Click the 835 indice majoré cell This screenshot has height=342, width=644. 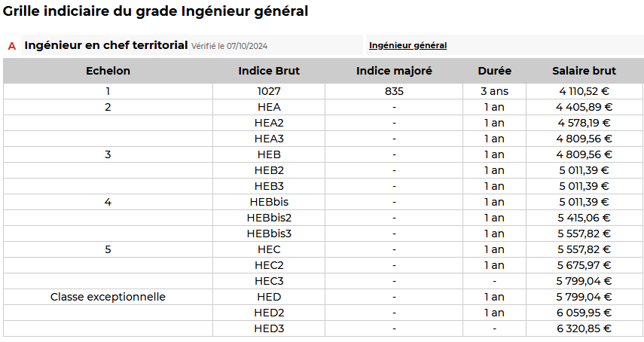click(x=394, y=91)
